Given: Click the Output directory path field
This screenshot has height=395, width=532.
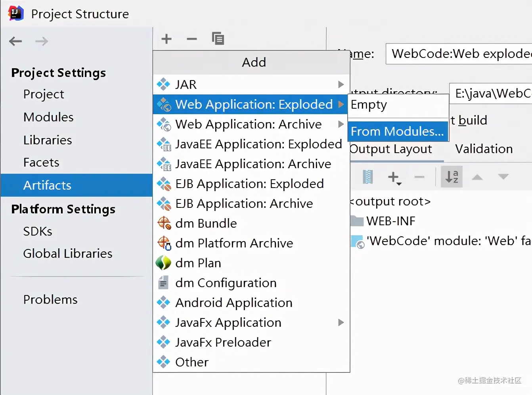Looking at the screenshot, I should click(x=490, y=93).
